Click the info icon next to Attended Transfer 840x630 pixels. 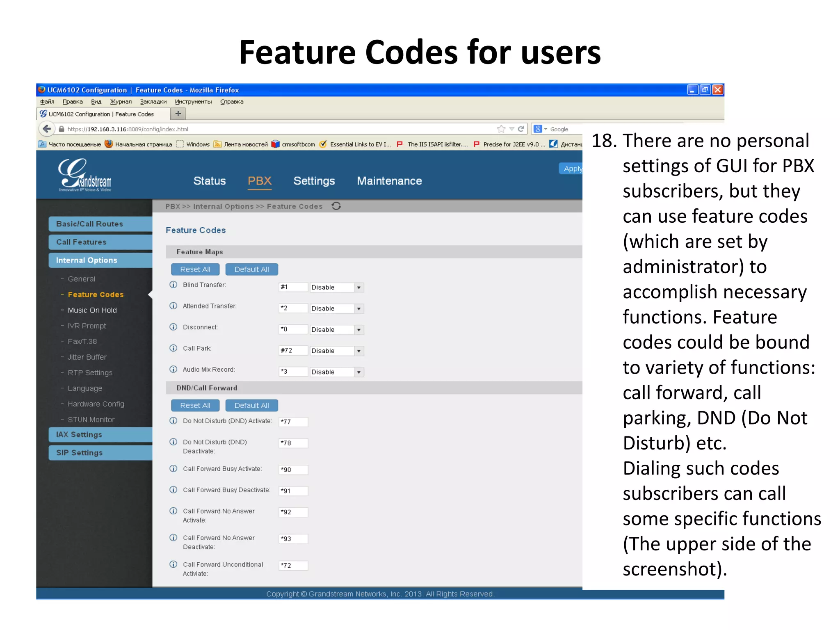[x=173, y=306]
